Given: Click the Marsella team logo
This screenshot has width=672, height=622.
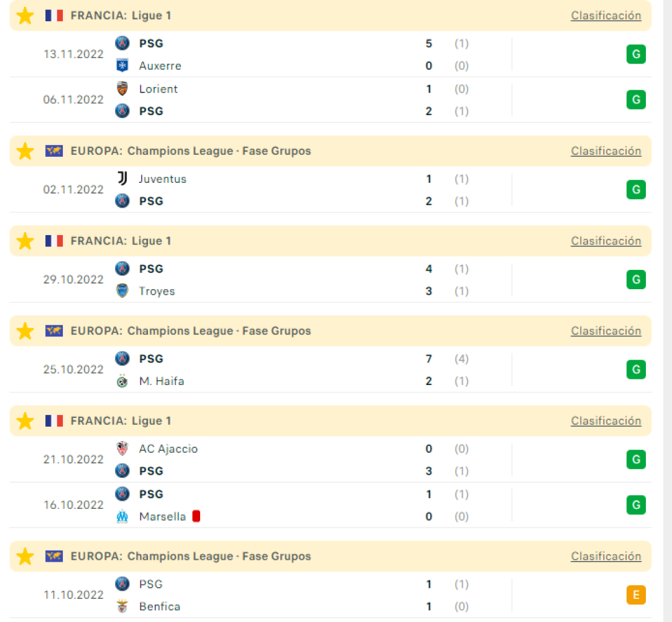Looking at the screenshot, I should tap(122, 516).
